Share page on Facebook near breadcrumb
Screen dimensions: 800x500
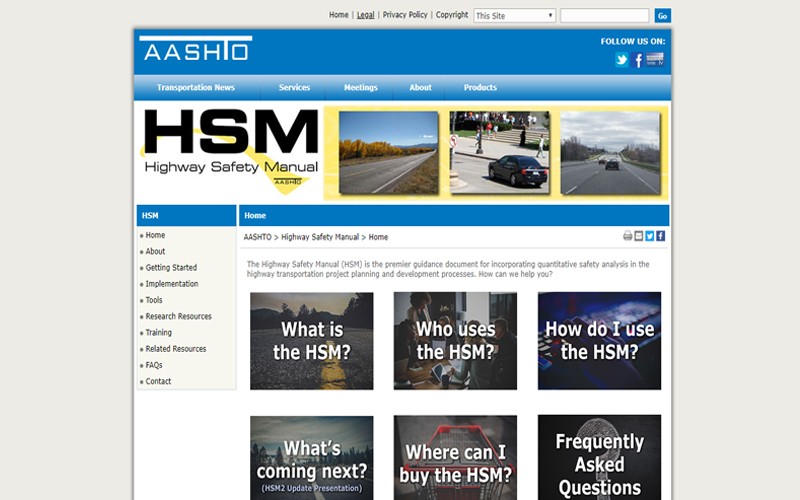pos(660,236)
